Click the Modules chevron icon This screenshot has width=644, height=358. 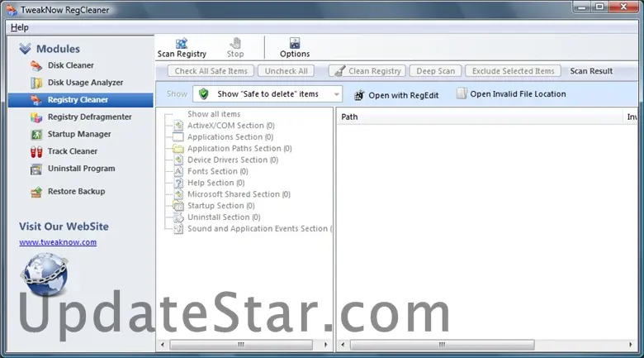[x=25, y=49]
